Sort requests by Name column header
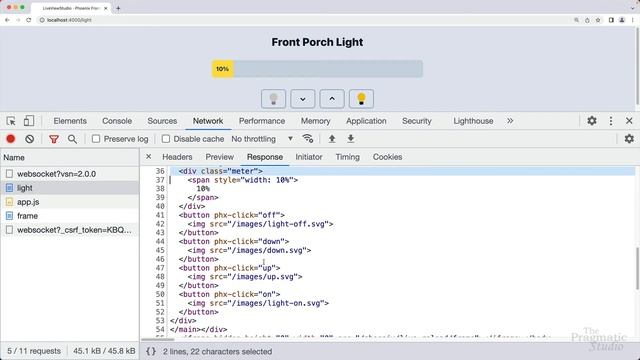This screenshot has width=640, height=360. pyautogui.click(x=70, y=157)
